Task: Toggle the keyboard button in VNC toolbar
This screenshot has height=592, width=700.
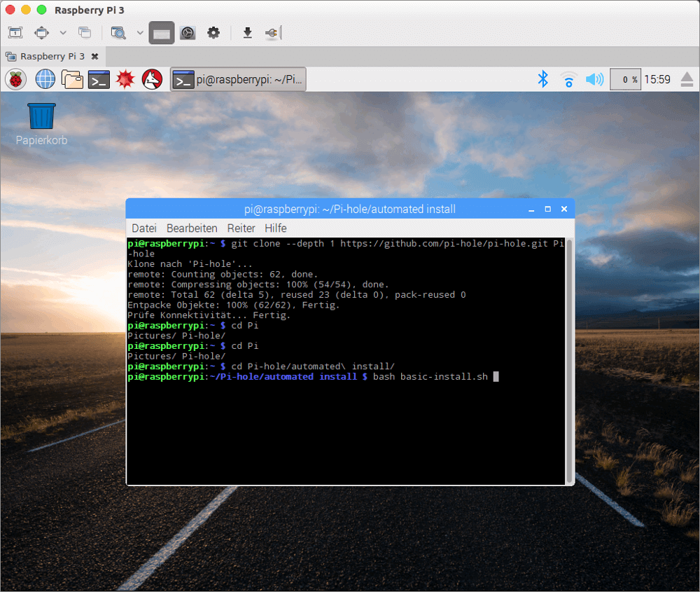Action: point(161,32)
